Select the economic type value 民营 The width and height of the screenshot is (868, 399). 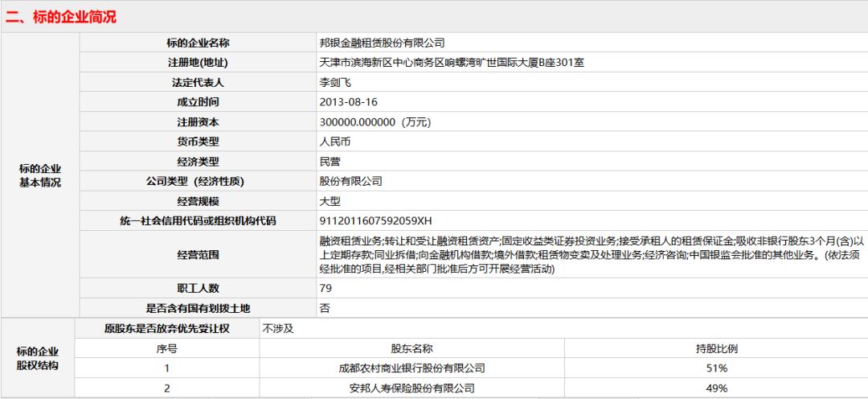pyautogui.click(x=330, y=162)
